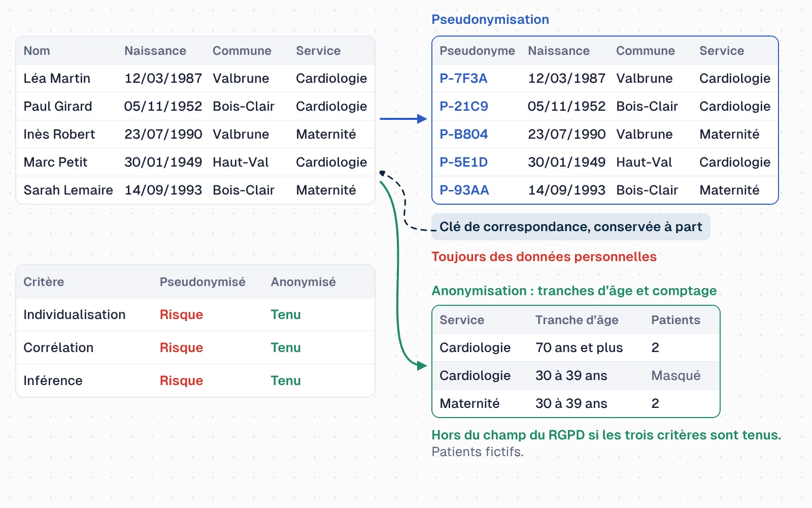Select pseudonym P-21C9
812x508 pixels.
464,106
